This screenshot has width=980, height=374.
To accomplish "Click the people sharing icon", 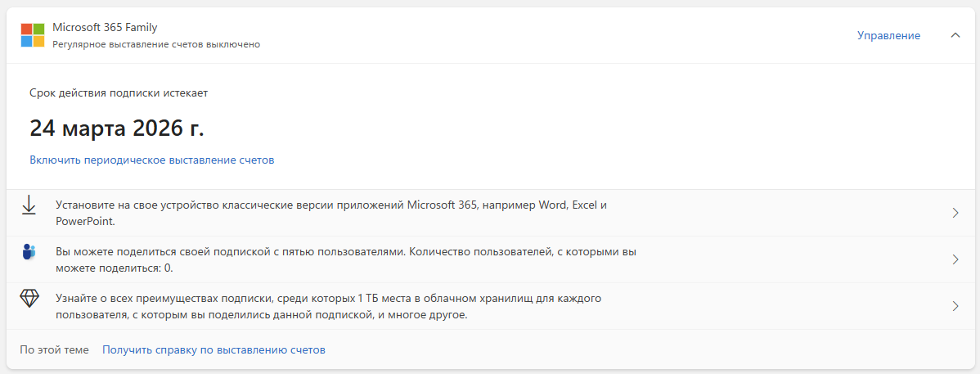I will [29, 252].
